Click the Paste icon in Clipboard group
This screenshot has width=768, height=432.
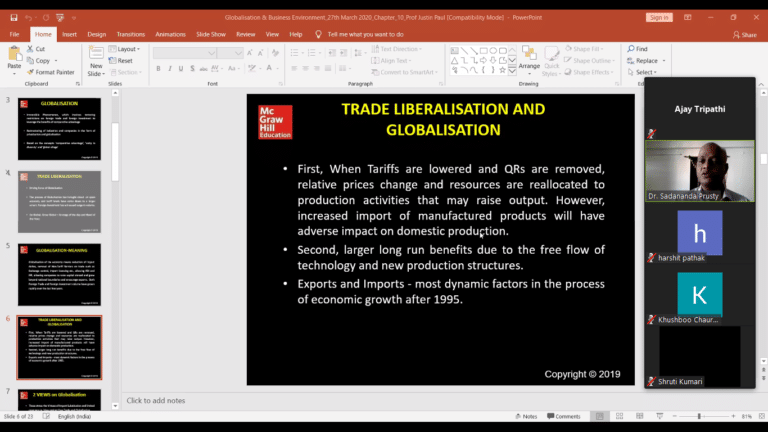pos(14,58)
